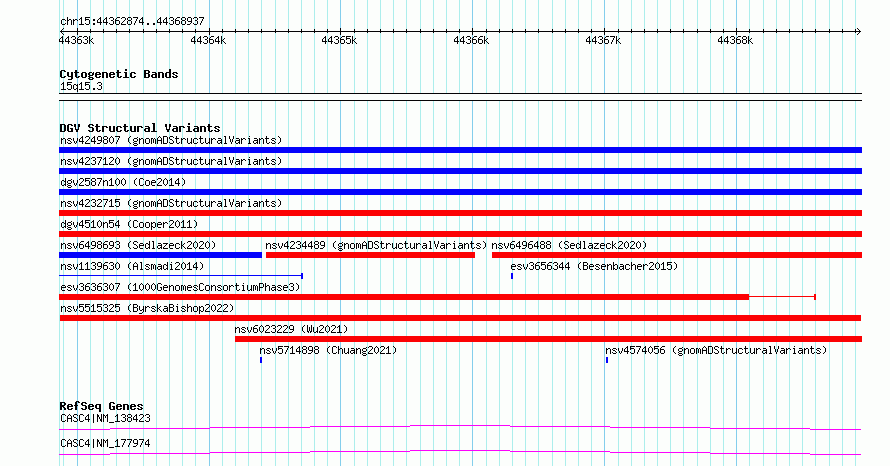Open dgv2587n100 (Coe2014) variant

click(x=123, y=182)
